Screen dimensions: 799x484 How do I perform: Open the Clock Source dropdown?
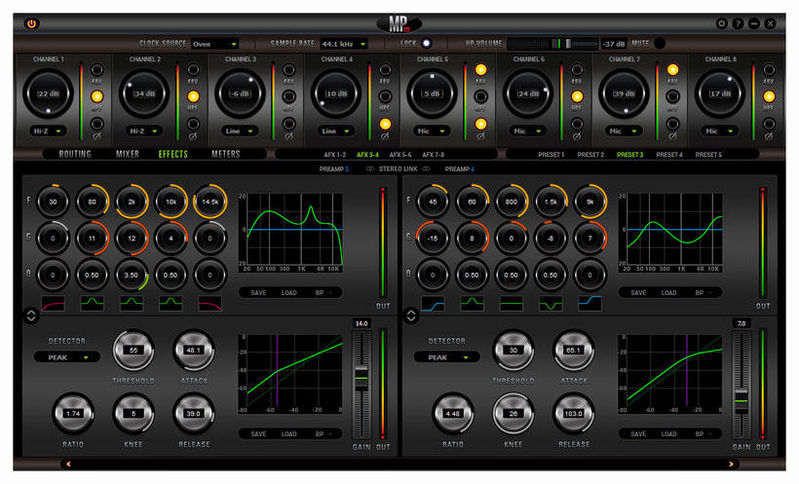tap(215, 44)
